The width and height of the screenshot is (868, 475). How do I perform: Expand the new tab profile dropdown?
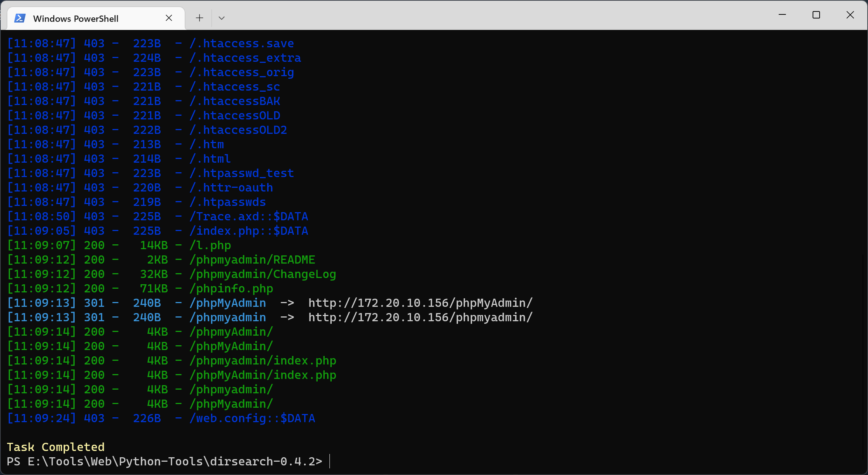222,18
